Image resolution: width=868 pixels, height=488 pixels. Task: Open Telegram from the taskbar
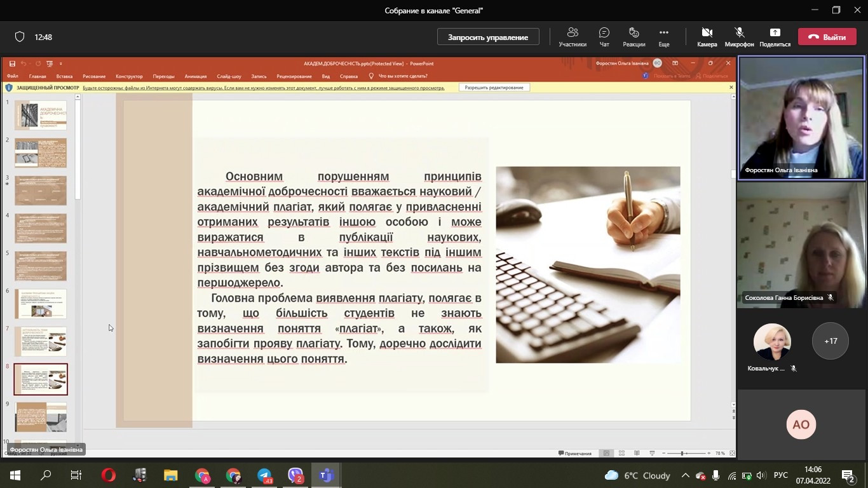(265, 475)
